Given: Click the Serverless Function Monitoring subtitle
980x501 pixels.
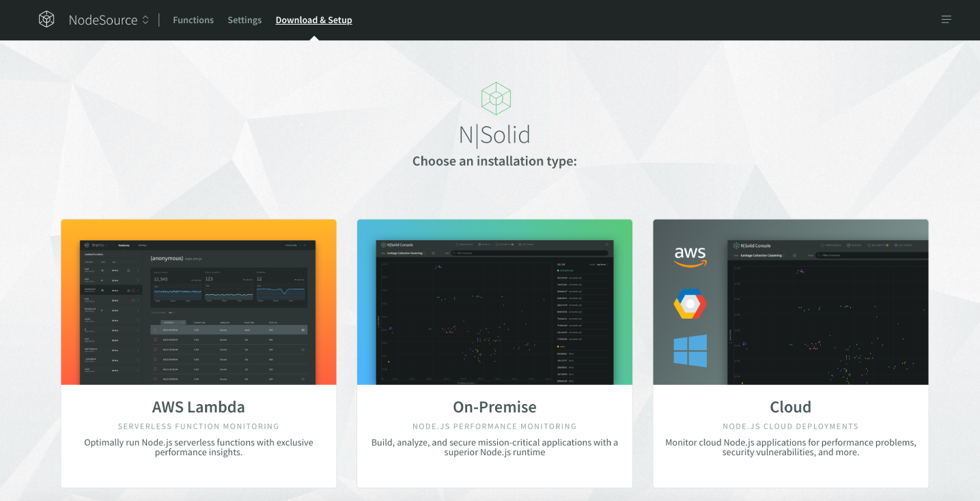Looking at the screenshot, I should point(199,426).
